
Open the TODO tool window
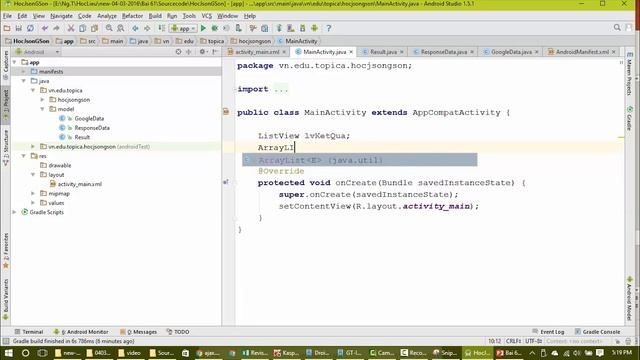point(178,332)
